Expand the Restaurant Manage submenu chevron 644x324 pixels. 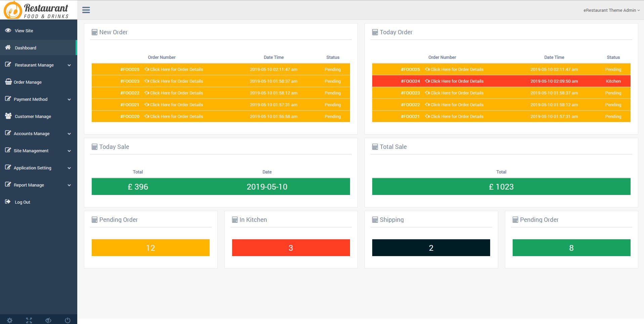69,65
